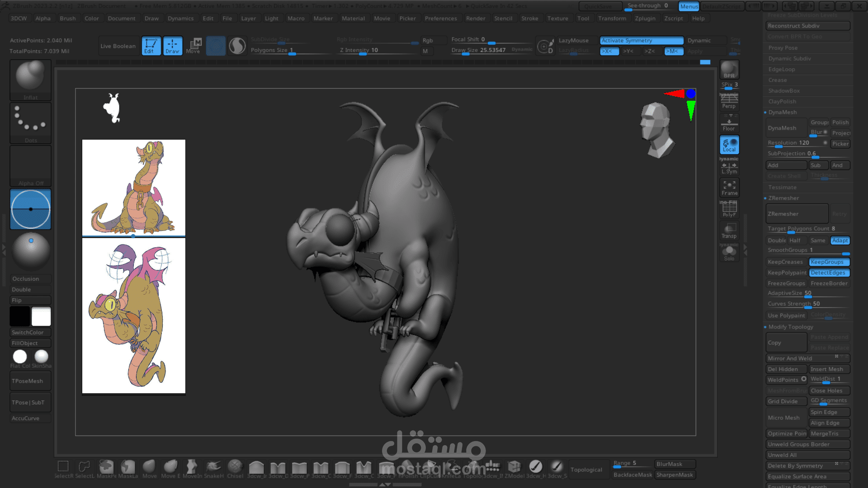Collapse the ZRemesher section header
This screenshot has height=488, width=868.
click(783, 198)
